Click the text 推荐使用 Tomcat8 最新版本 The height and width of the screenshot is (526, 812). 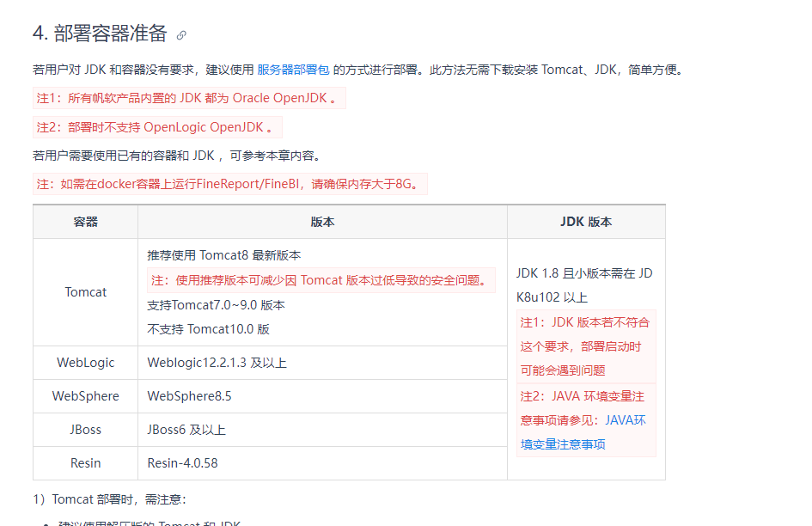223,255
